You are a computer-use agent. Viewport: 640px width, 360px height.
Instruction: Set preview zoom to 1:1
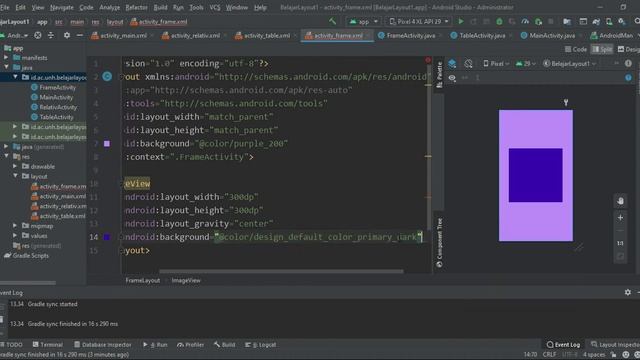point(620,243)
